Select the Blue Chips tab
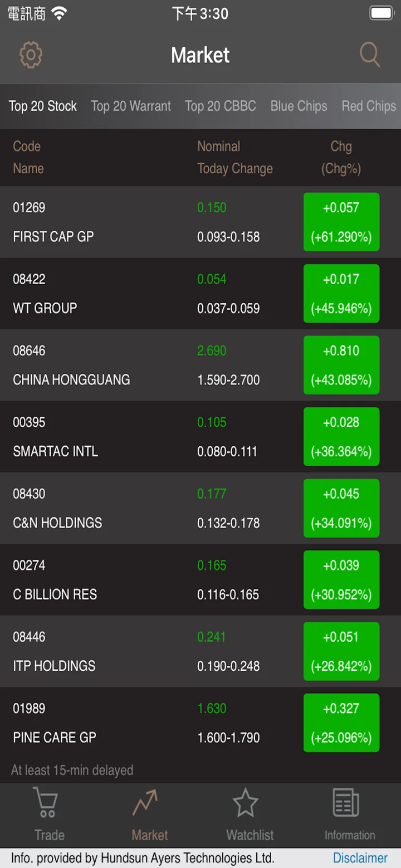This screenshot has height=868, width=401. tap(299, 106)
